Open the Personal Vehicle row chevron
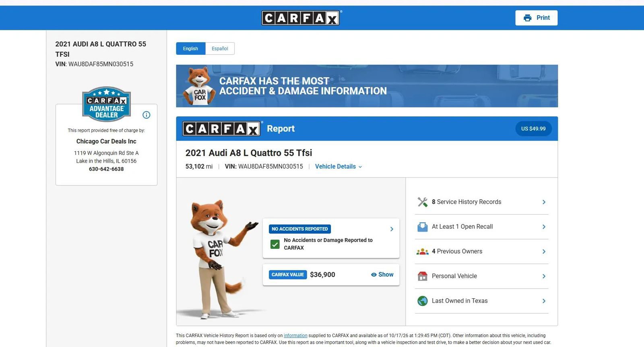 click(x=544, y=276)
